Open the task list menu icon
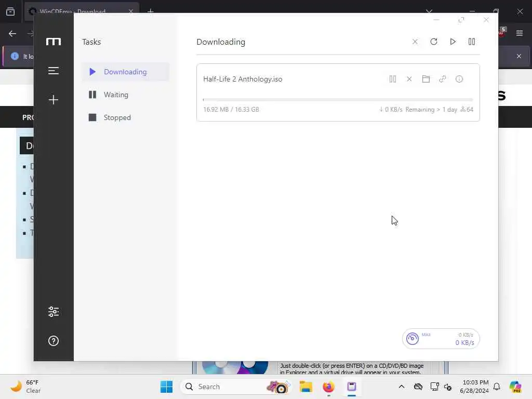Viewport: 532px width, 399px height. click(54, 71)
